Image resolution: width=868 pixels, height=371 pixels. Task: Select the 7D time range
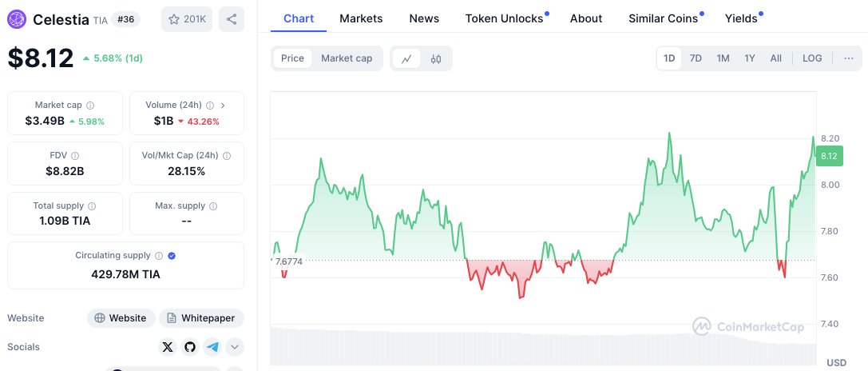[696, 58]
